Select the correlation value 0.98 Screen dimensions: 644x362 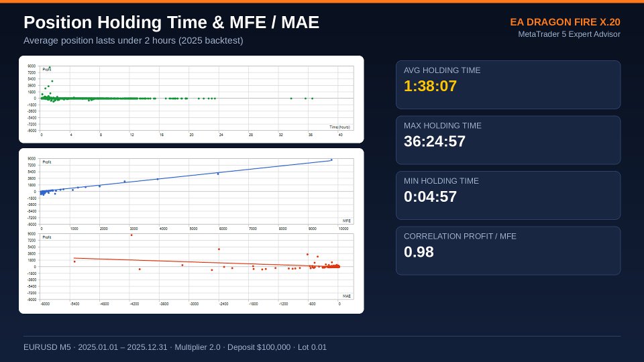419,252
